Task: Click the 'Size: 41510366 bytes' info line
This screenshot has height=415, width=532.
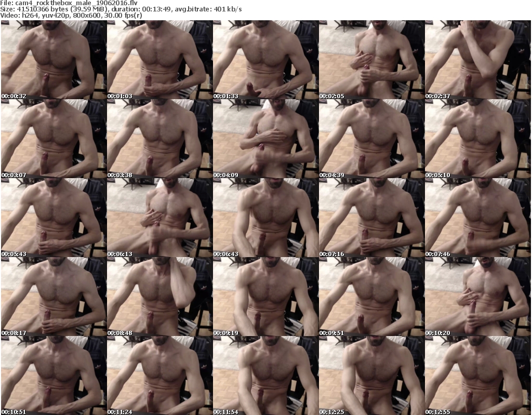Action: (121, 9)
